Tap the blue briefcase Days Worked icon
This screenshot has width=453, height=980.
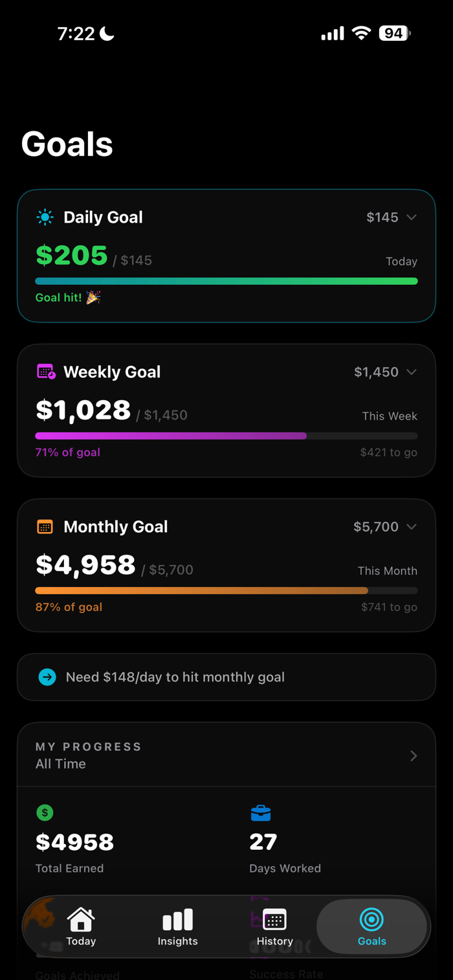(260, 813)
